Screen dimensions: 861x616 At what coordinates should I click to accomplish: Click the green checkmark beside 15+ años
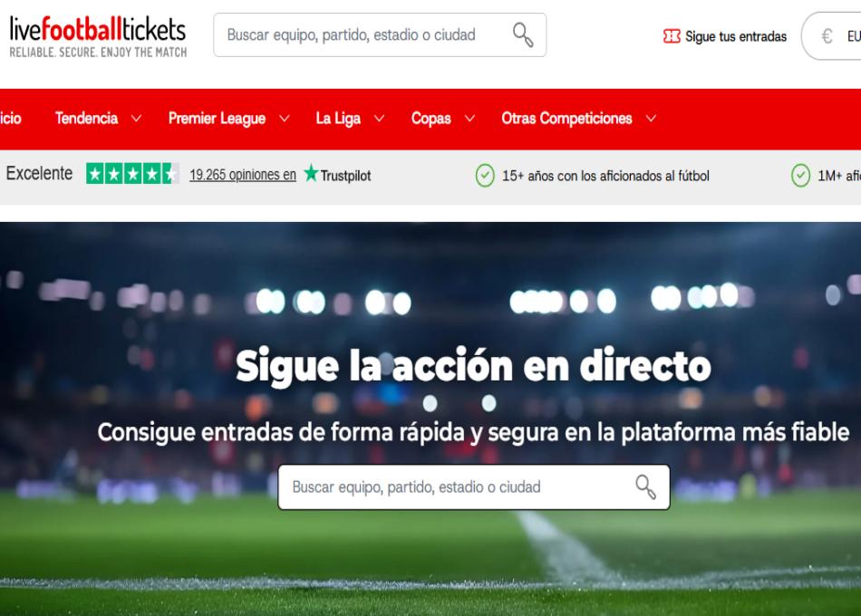[485, 176]
